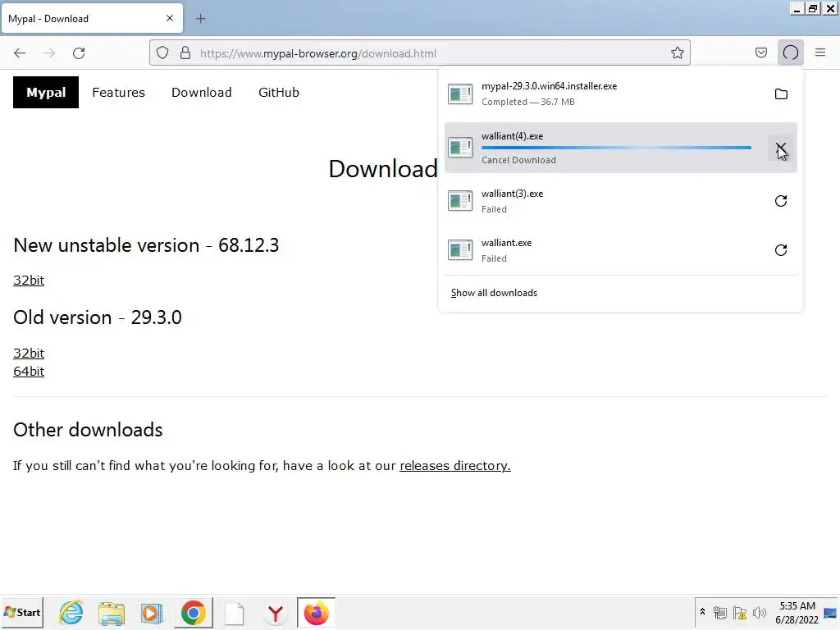Click the Show desktop tray icon
840x630 pixels.
click(830, 613)
